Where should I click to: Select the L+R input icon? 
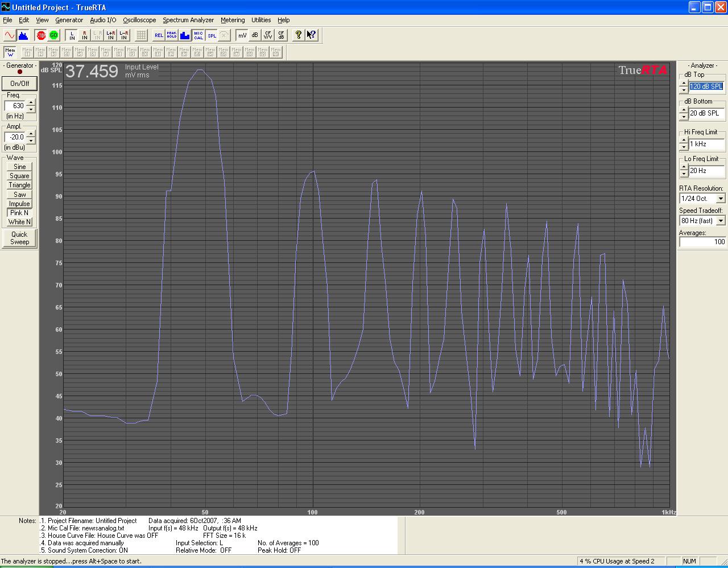pos(111,35)
